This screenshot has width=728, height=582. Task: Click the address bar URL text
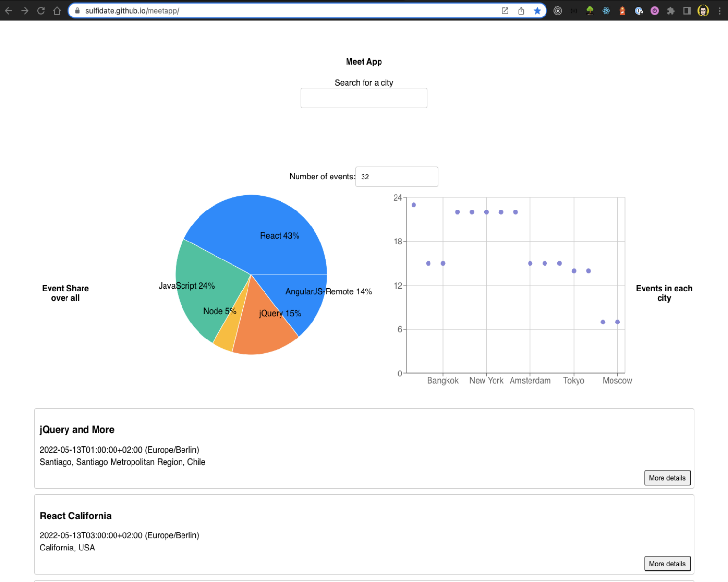(x=132, y=11)
